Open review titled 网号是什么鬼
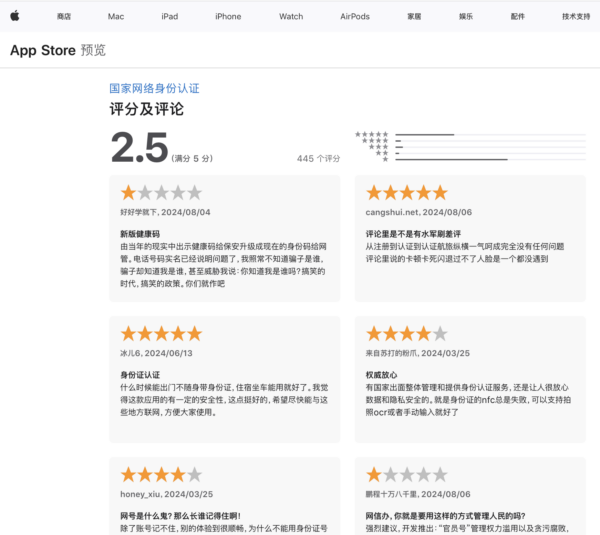 (181, 516)
